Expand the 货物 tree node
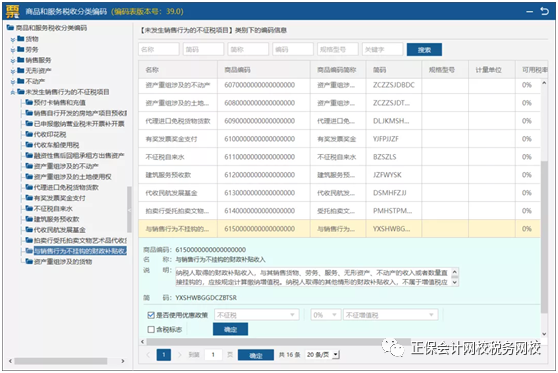Screen dimensions: 558x373 coord(13,40)
